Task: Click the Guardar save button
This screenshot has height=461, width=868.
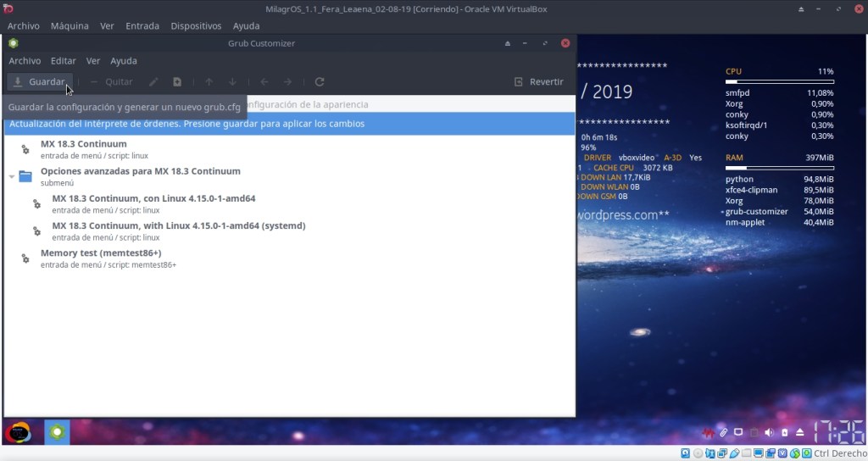Action: coord(39,82)
